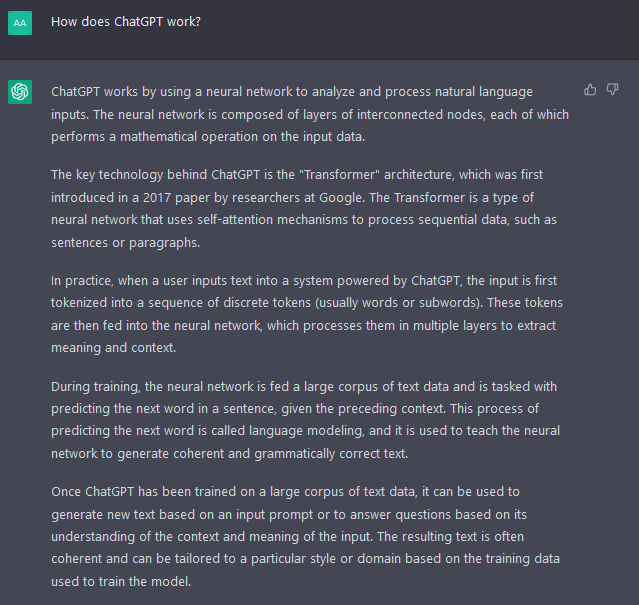639x605 pixels.
Task: Click the paragraph starting 'ChatGPT works by using'
Action: pyautogui.click(x=310, y=114)
